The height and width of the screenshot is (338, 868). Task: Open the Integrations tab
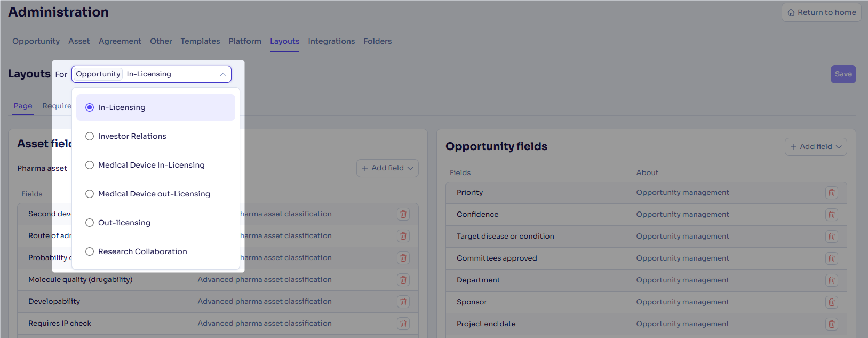pos(331,41)
